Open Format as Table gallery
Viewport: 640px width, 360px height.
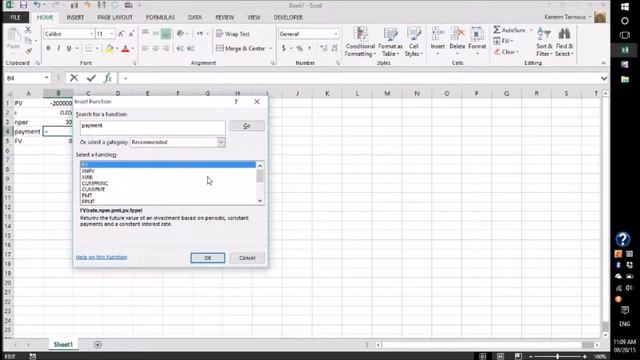tap(390, 42)
